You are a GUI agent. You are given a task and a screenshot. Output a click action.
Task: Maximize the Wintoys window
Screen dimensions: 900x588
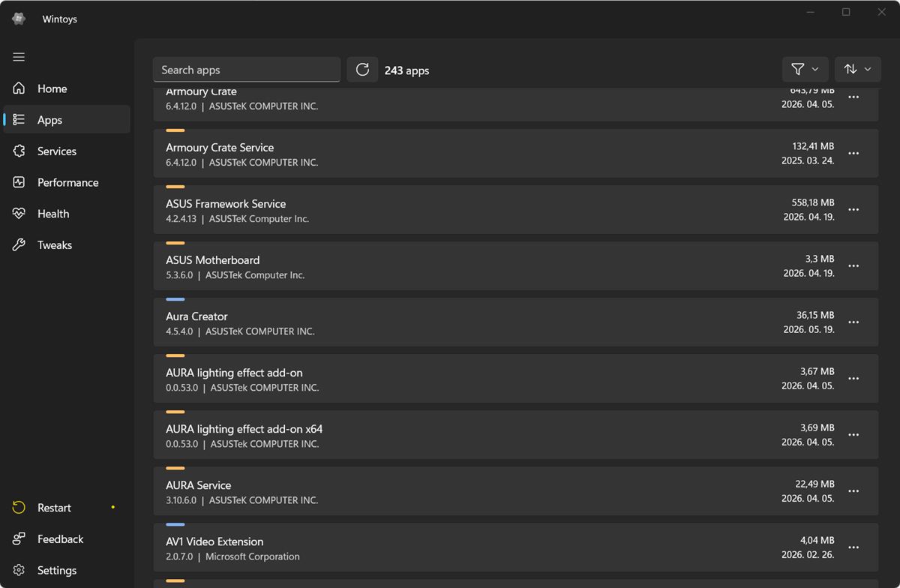point(846,12)
